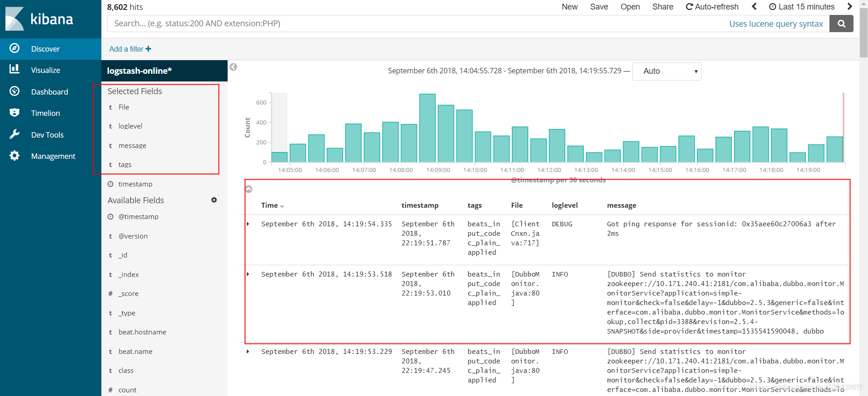Click the timestamp column header

click(x=420, y=205)
